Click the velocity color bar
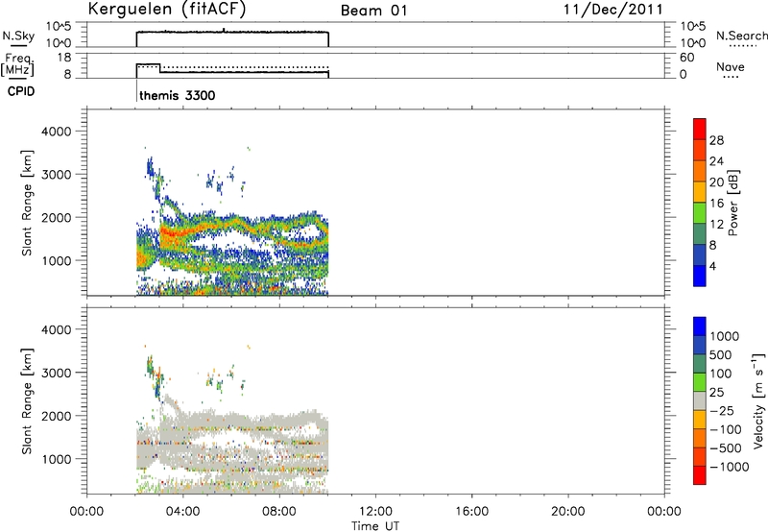768x532 pixels. point(700,400)
